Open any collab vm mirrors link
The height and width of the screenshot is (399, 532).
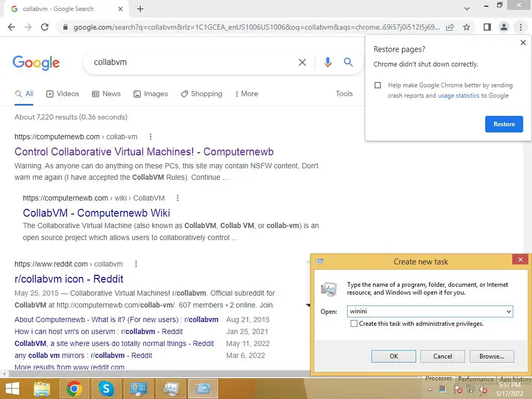[83, 355]
